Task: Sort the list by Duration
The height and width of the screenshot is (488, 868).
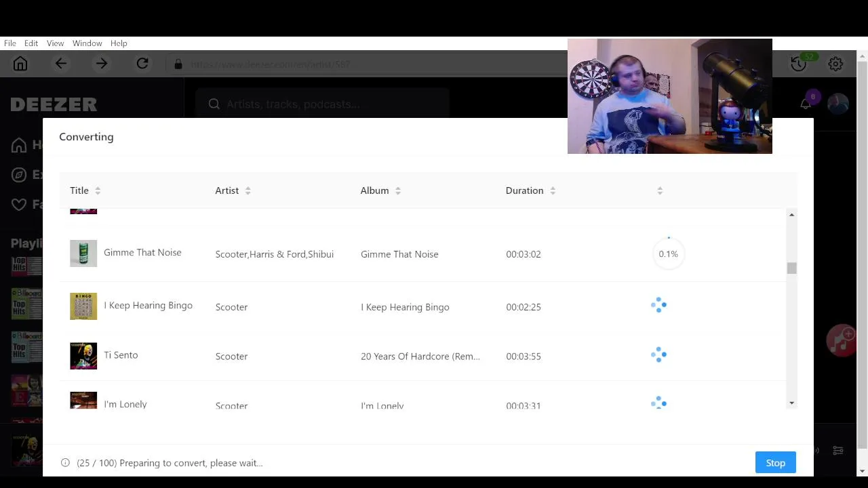Action: 553,190
